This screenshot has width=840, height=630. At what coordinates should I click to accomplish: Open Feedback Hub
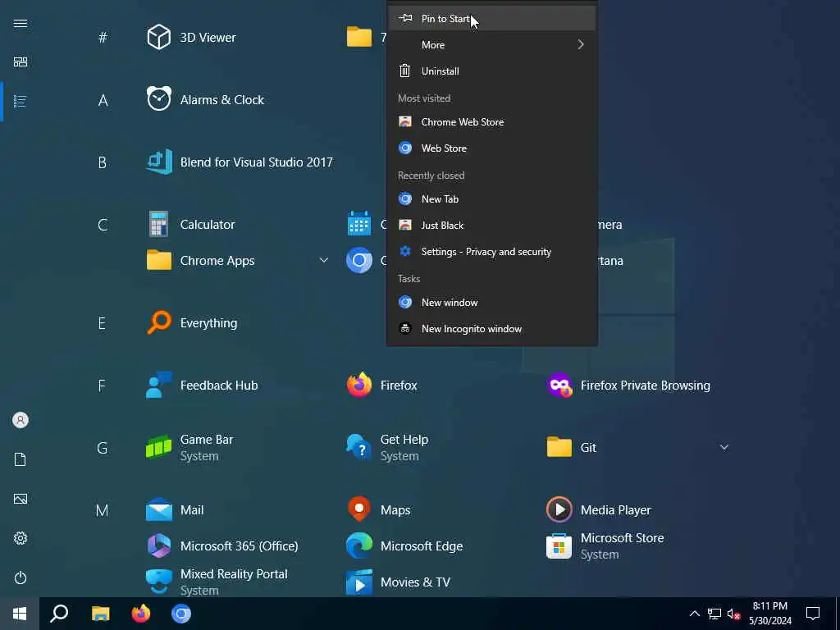pyautogui.click(x=202, y=386)
